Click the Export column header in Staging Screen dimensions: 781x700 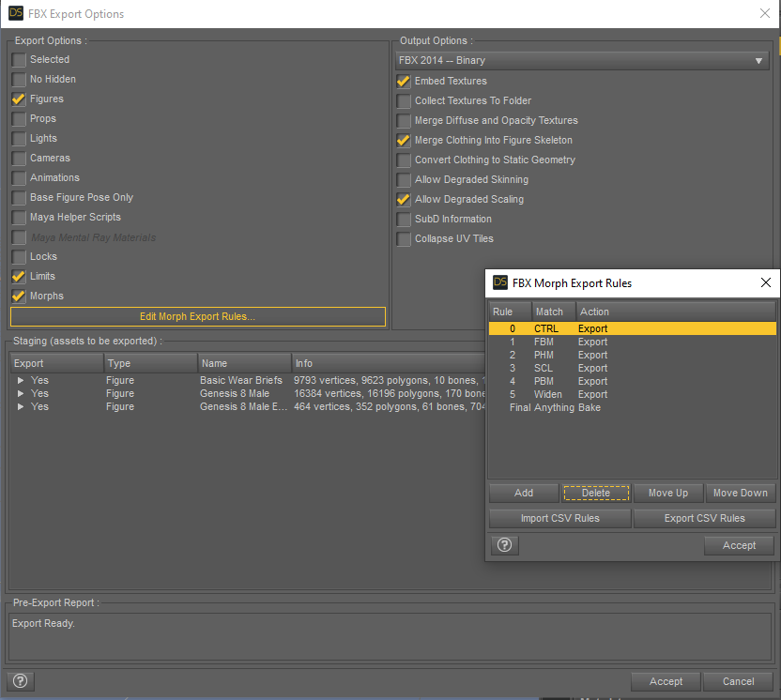(x=56, y=363)
